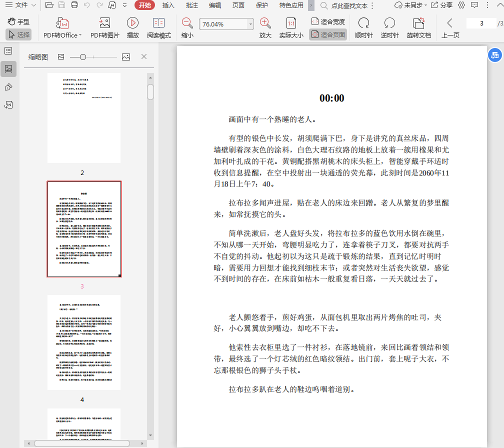This screenshot has width=504, height=448.
Task: Collapse the ribbon with chevron
Action: click(500, 5)
